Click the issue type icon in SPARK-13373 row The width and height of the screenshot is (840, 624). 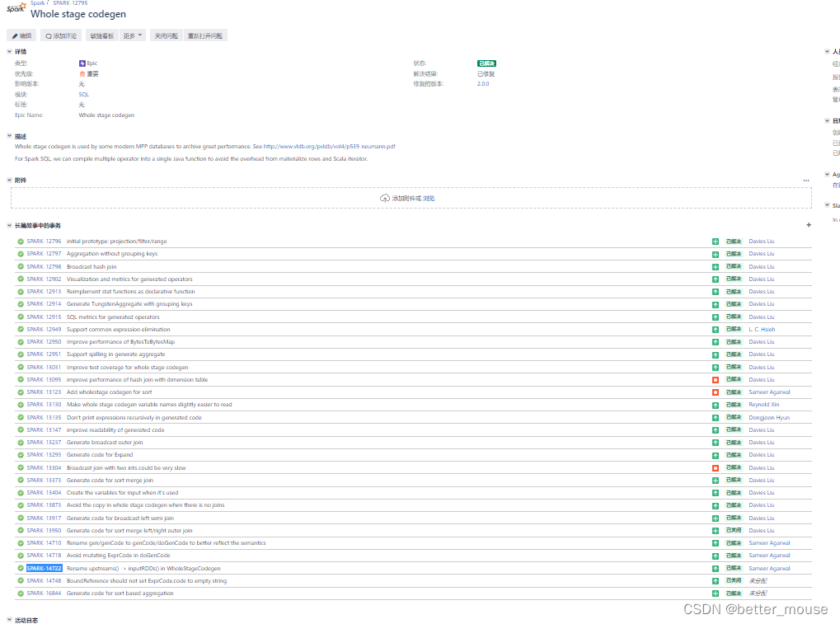[716, 481]
